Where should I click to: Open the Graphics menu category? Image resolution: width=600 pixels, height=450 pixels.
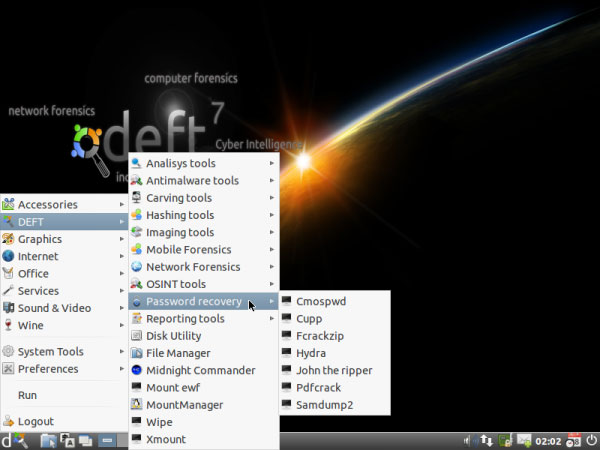(64, 239)
